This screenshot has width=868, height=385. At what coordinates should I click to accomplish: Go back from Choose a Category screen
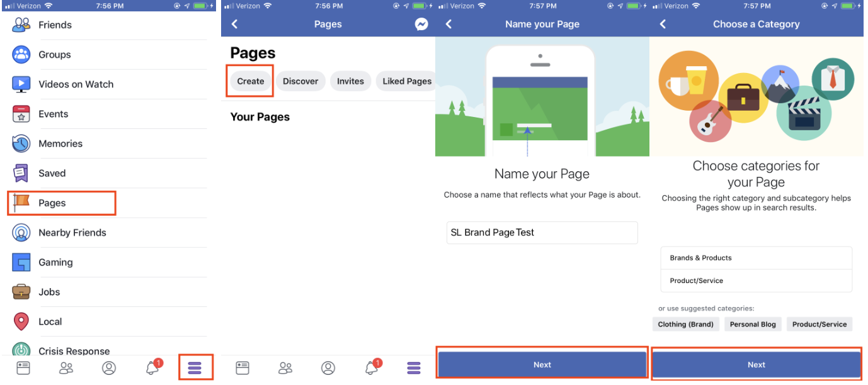pyautogui.click(x=663, y=24)
